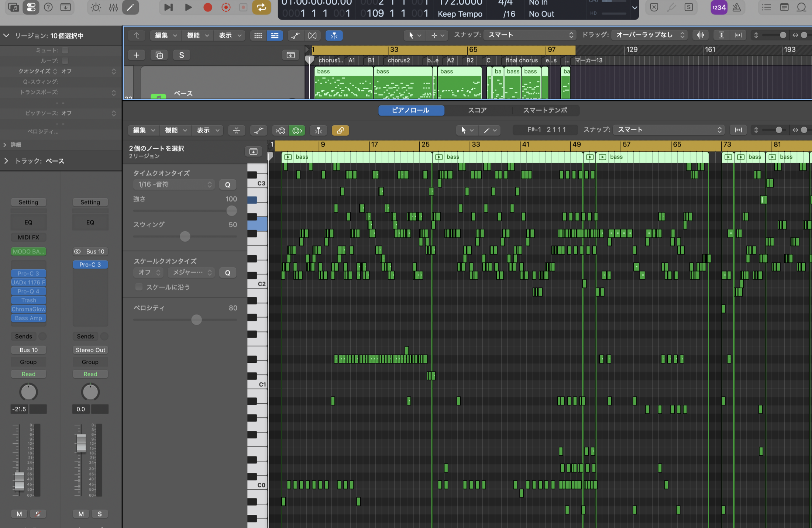Click scale quantize Q button

pos(228,273)
